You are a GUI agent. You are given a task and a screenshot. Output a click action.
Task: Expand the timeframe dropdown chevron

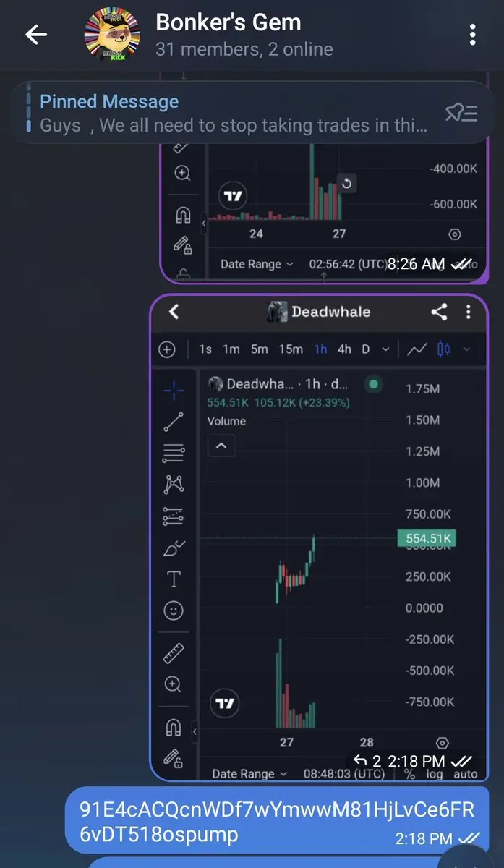[x=385, y=350]
